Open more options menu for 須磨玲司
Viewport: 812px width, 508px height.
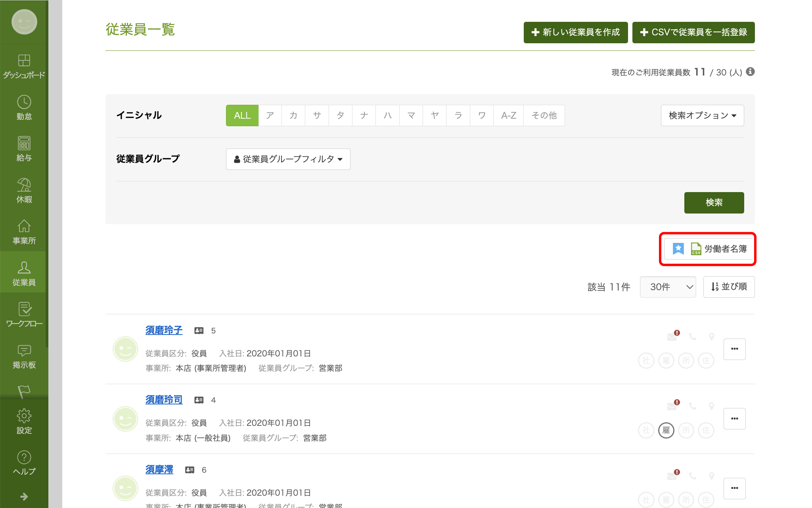[734, 419]
